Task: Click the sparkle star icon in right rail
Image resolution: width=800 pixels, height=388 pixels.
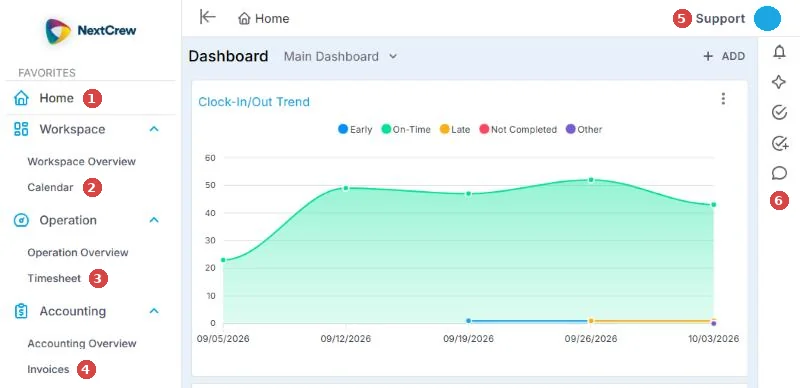Action: point(779,82)
